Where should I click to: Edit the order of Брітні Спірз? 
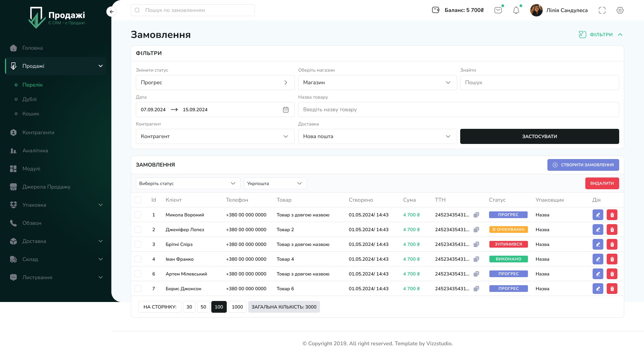click(598, 244)
